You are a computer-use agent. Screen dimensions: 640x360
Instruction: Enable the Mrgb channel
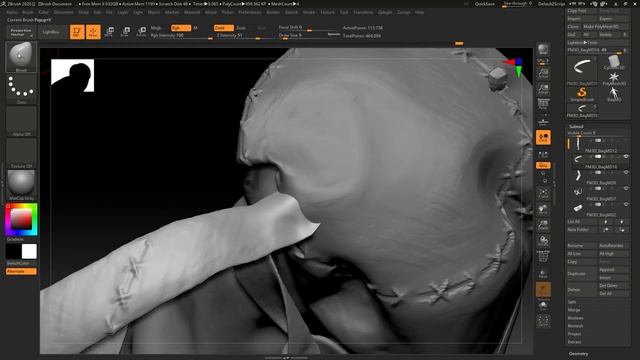156,28
